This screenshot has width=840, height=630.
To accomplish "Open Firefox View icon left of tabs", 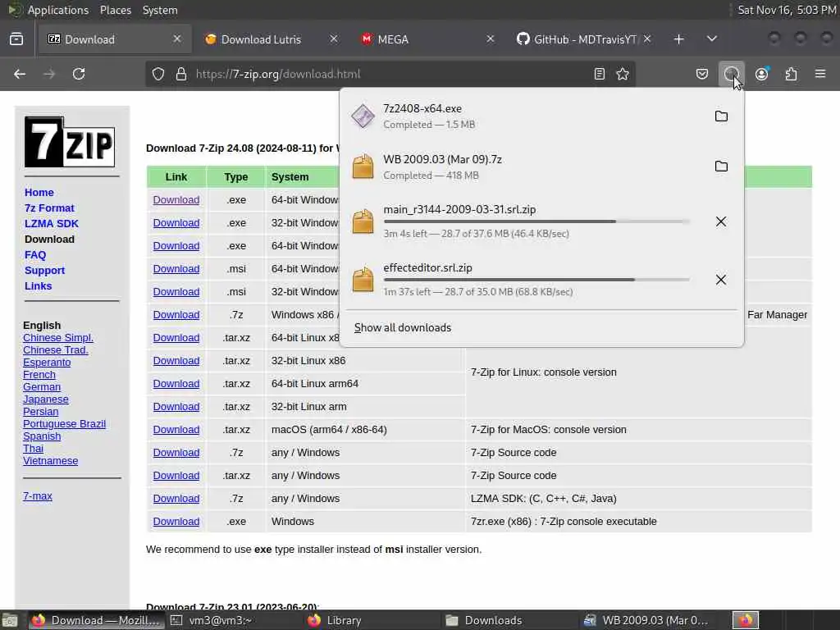I will [x=16, y=39].
